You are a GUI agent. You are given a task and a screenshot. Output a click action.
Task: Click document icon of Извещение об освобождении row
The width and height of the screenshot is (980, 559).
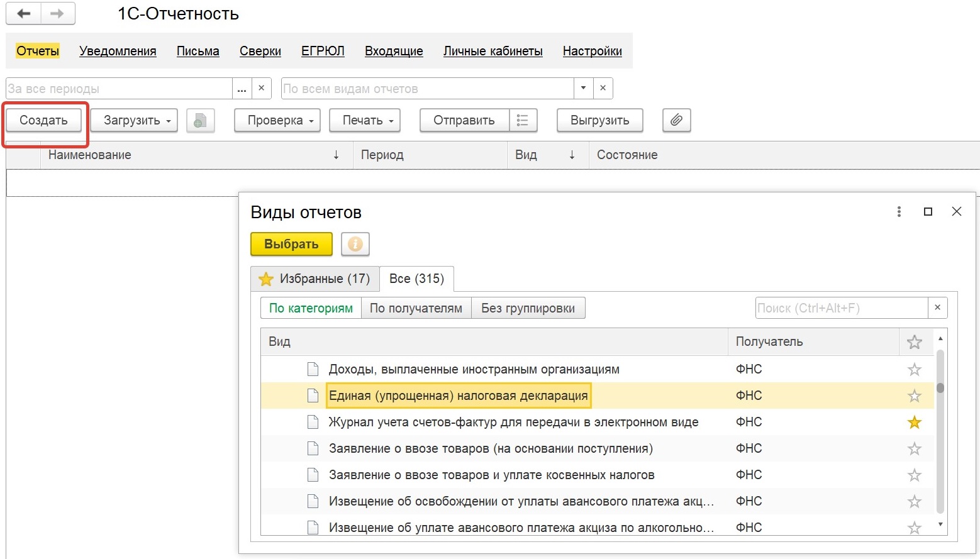coord(313,501)
